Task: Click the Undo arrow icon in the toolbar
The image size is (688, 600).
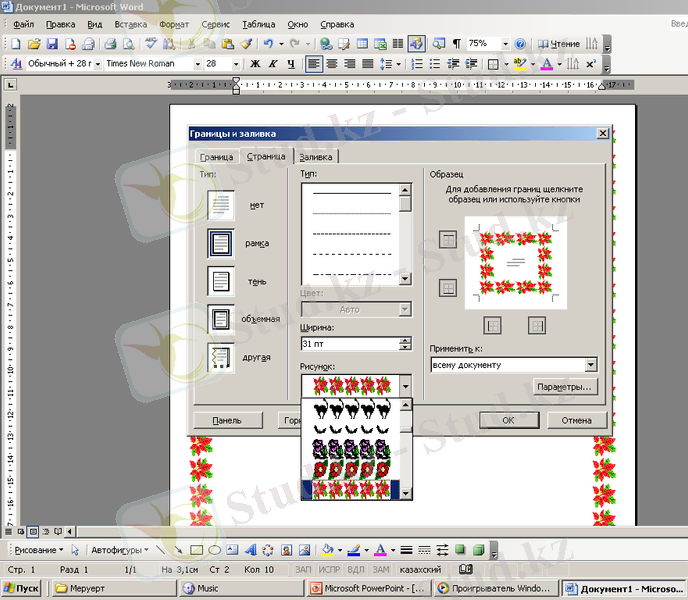Action: click(x=268, y=44)
